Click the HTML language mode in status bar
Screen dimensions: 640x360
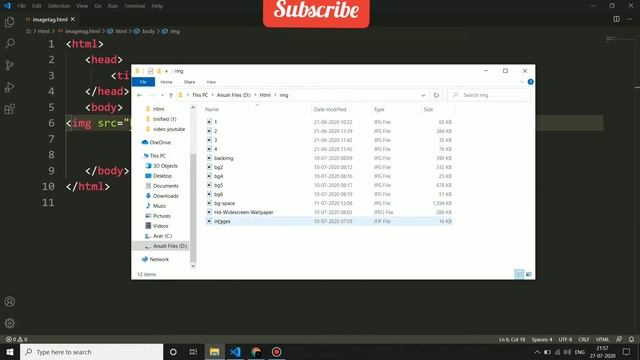[x=602, y=339]
